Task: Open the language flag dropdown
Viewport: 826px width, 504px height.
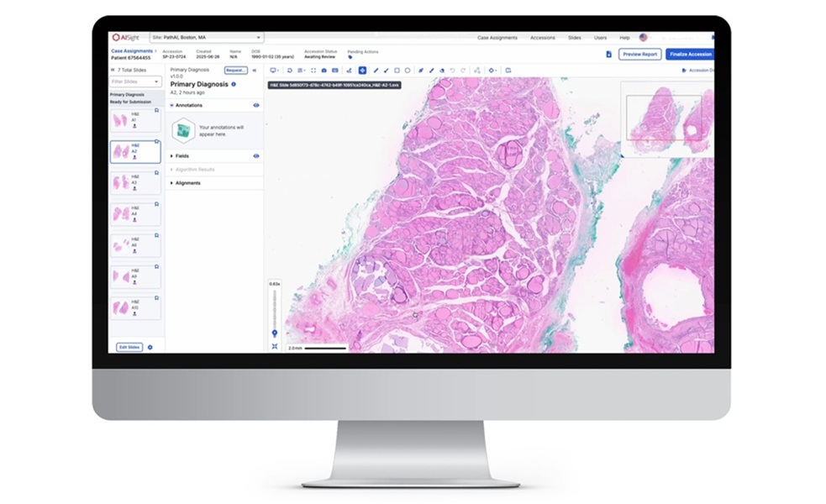Action: pyautogui.click(x=644, y=38)
